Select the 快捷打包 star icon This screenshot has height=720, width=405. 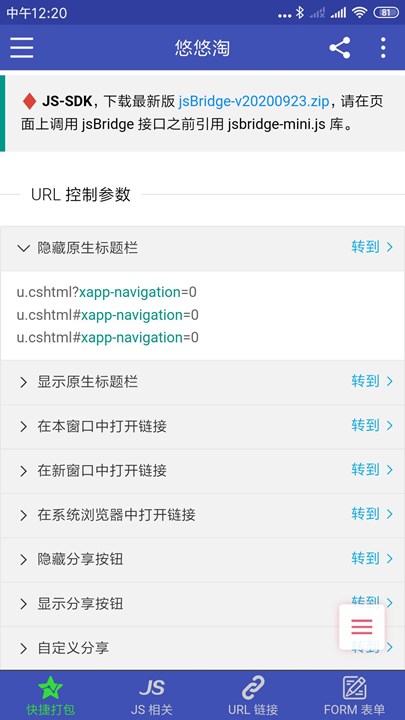pos(50,688)
